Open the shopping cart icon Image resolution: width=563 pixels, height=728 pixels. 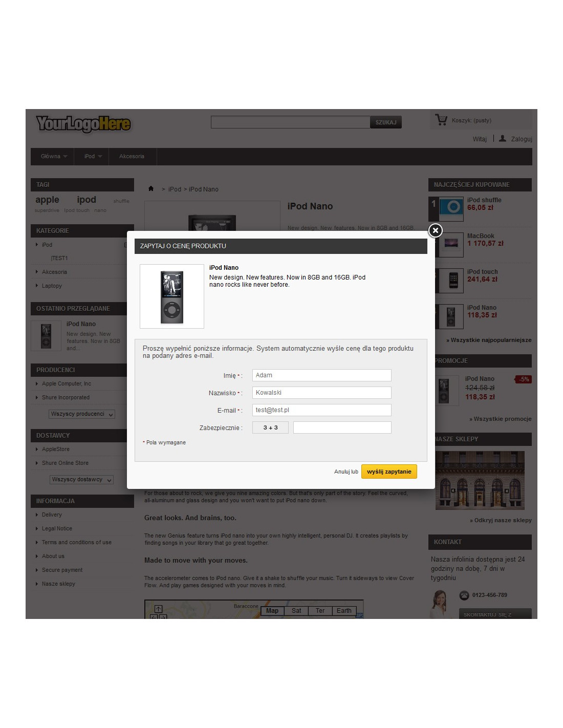click(x=441, y=120)
